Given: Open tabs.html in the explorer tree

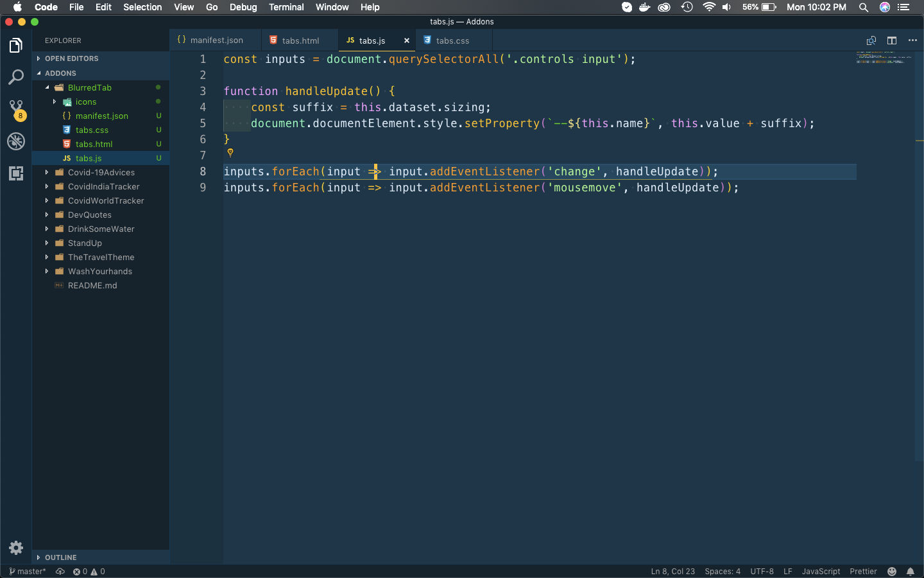Looking at the screenshot, I should click(101, 144).
